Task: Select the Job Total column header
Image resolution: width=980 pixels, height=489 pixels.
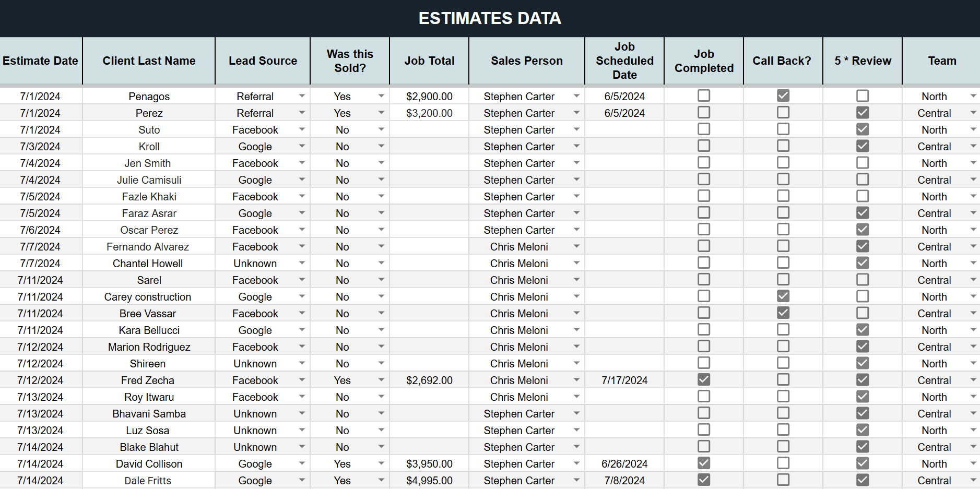Action: (429, 61)
